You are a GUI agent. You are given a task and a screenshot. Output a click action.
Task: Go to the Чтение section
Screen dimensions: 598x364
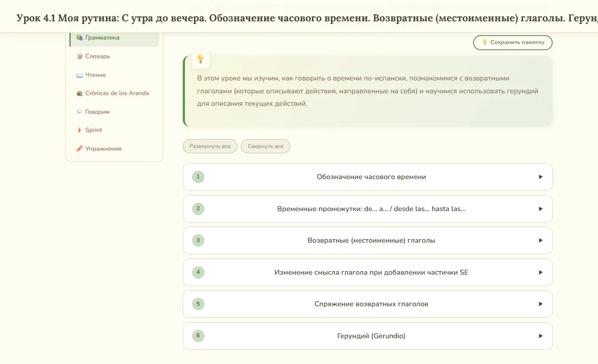click(x=114, y=75)
